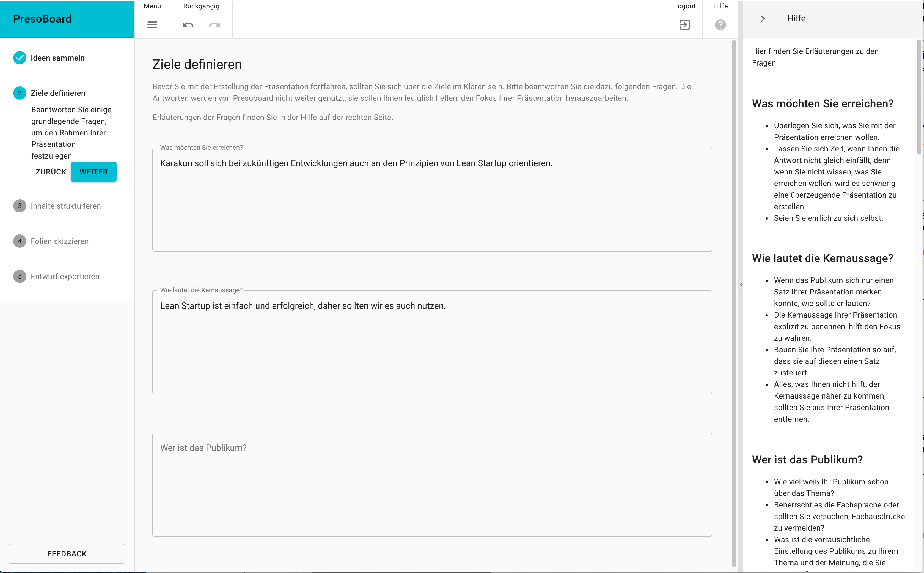The height and width of the screenshot is (573, 924).
Task: Click the ZURÜCK button
Action: [50, 172]
